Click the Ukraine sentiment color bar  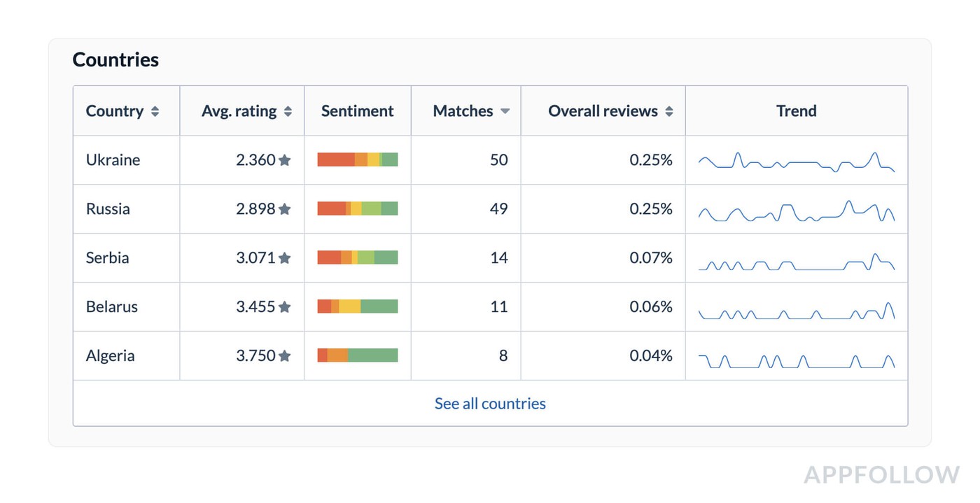[x=357, y=160]
